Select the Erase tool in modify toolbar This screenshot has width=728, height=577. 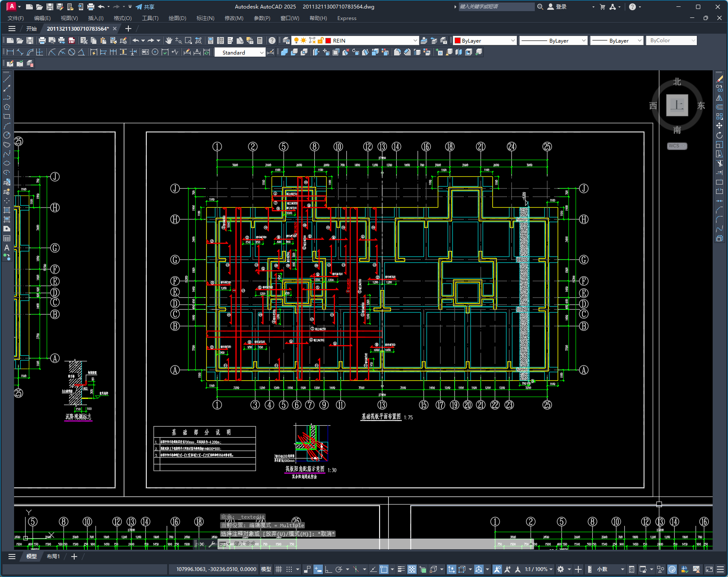719,79
